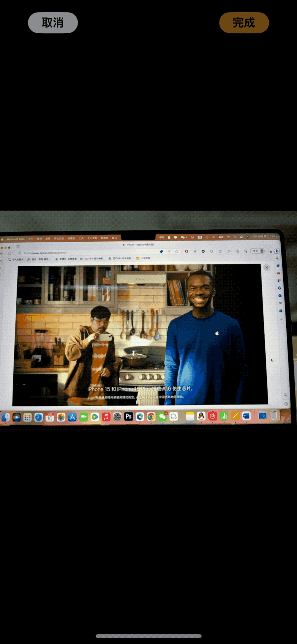Open Edge sidebar settings gear
297x644 pixels.
(286, 404)
